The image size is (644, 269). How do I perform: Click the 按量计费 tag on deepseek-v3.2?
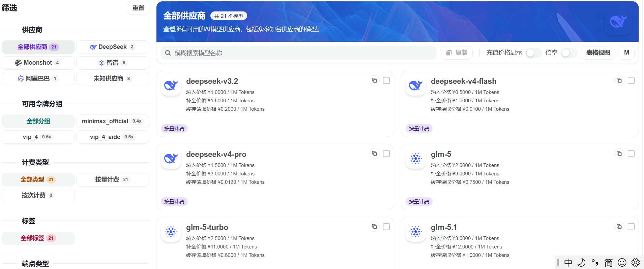[174, 129]
